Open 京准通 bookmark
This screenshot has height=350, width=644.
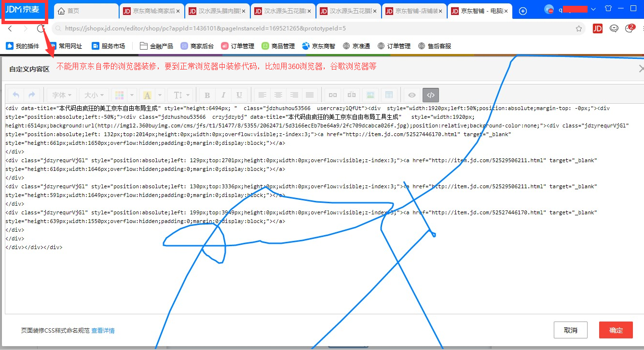pos(356,46)
